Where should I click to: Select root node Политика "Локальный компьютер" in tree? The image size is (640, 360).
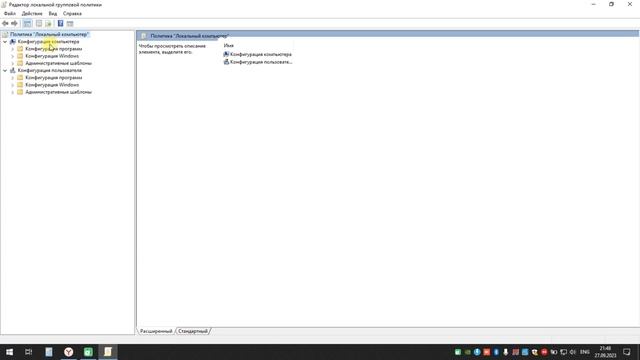point(49,35)
